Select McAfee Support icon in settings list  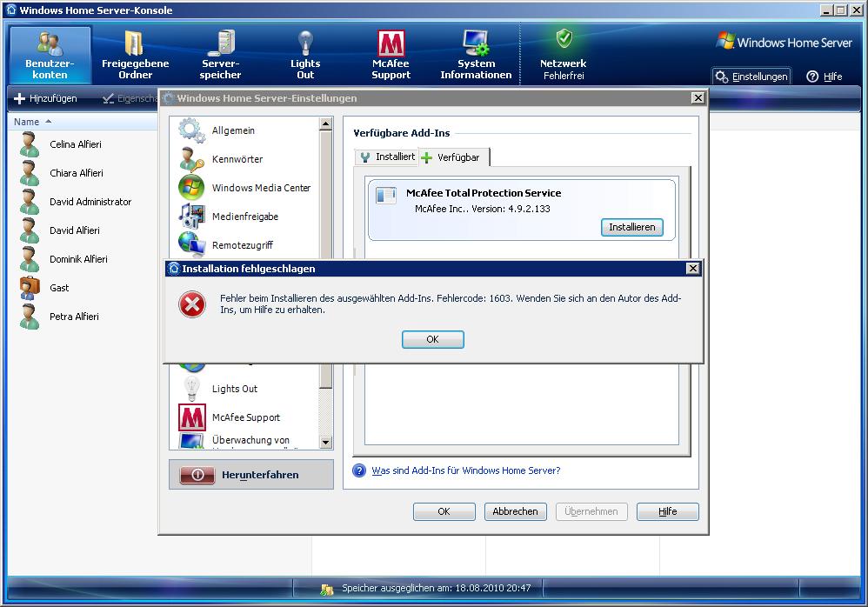coord(191,417)
